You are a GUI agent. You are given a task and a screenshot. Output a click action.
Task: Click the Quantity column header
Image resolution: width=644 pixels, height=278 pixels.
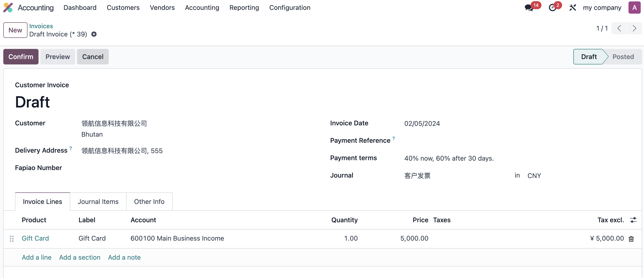pyautogui.click(x=344, y=220)
